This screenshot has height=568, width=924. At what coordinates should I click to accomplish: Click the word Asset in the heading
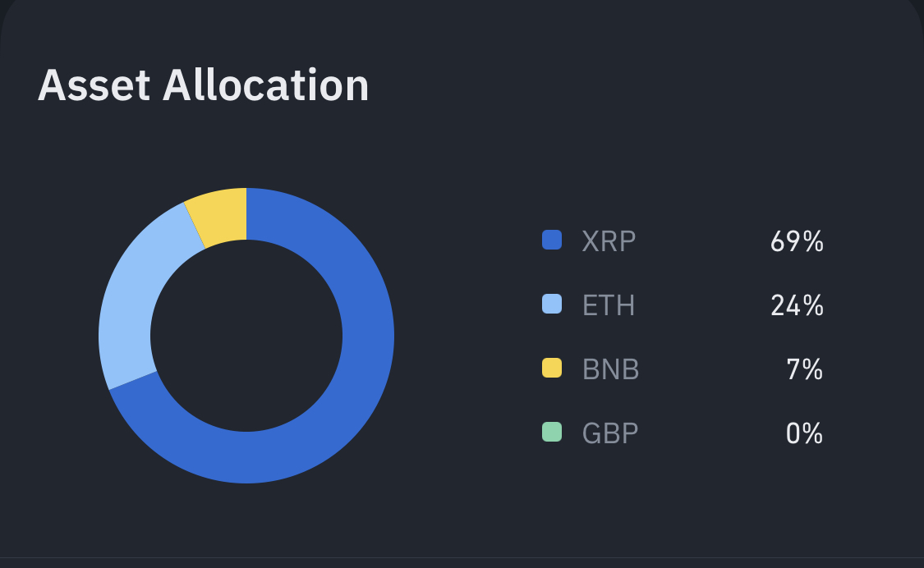(93, 85)
